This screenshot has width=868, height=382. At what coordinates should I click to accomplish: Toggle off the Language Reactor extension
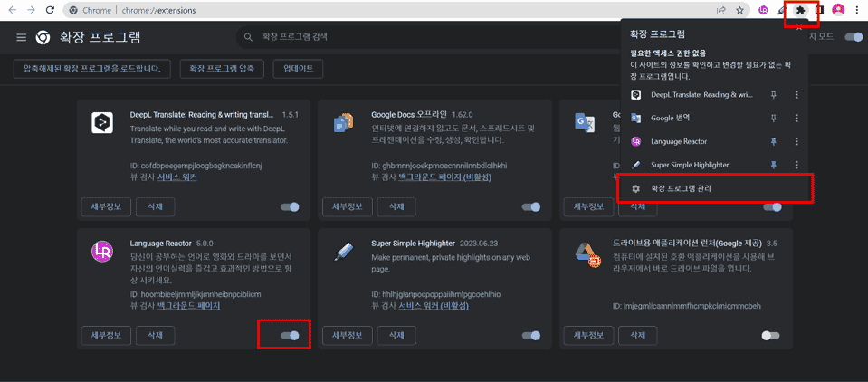point(290,336)
